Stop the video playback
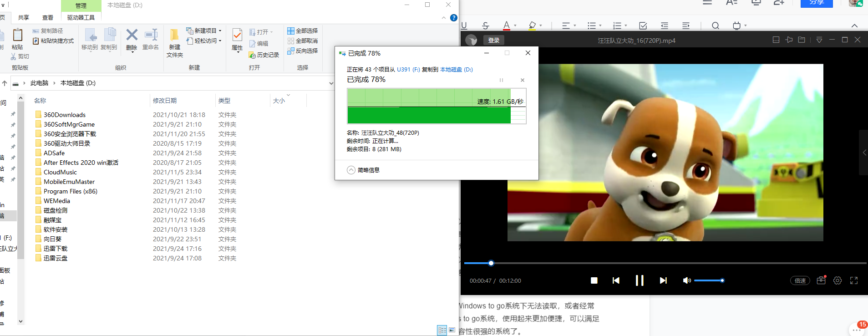This screenshot has width=868, height=336. 594,280
